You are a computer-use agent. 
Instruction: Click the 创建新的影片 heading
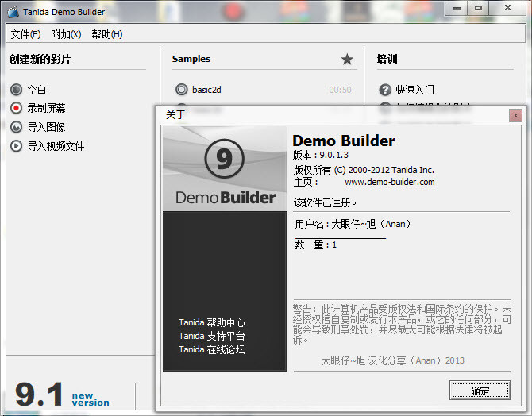click(40, 59)
